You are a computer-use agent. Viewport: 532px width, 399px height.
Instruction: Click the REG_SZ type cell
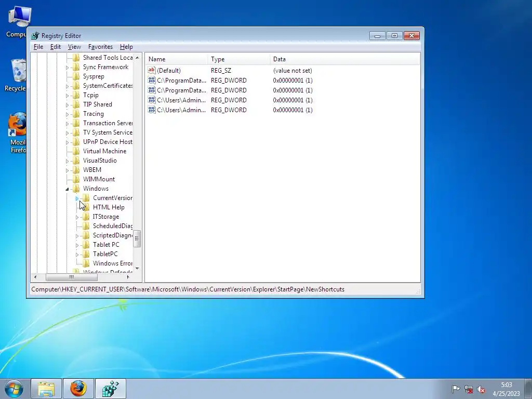221,71
